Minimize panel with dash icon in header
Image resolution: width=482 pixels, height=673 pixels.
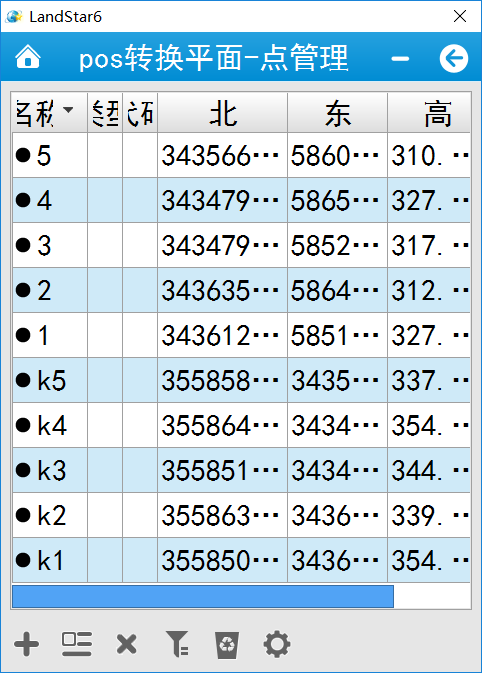[x=400, y=58]
